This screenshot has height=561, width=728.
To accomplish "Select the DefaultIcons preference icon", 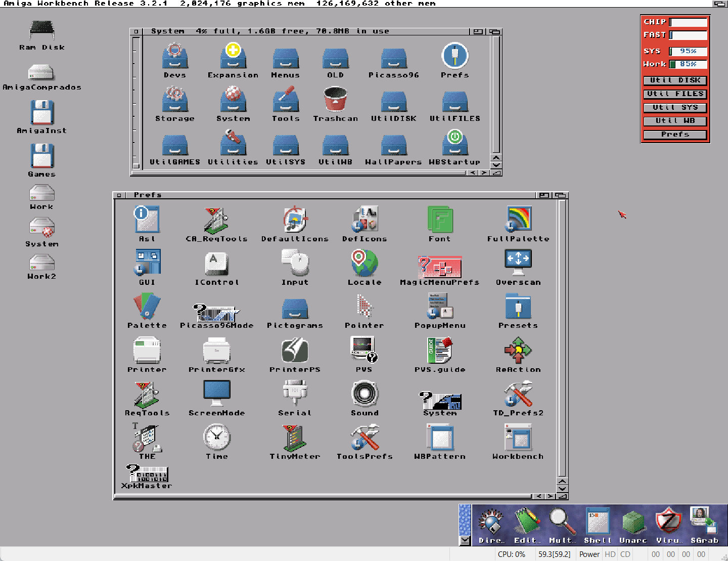I will [295, 220].
